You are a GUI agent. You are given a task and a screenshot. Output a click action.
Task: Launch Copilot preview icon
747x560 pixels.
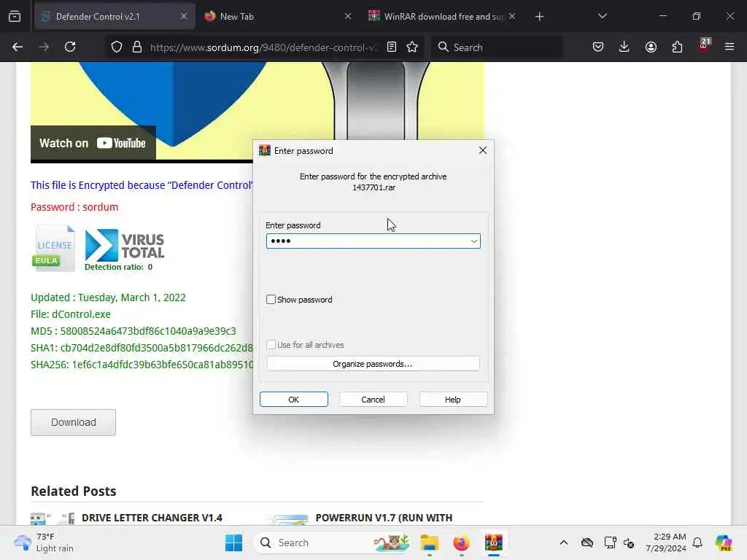pos(724,542)
